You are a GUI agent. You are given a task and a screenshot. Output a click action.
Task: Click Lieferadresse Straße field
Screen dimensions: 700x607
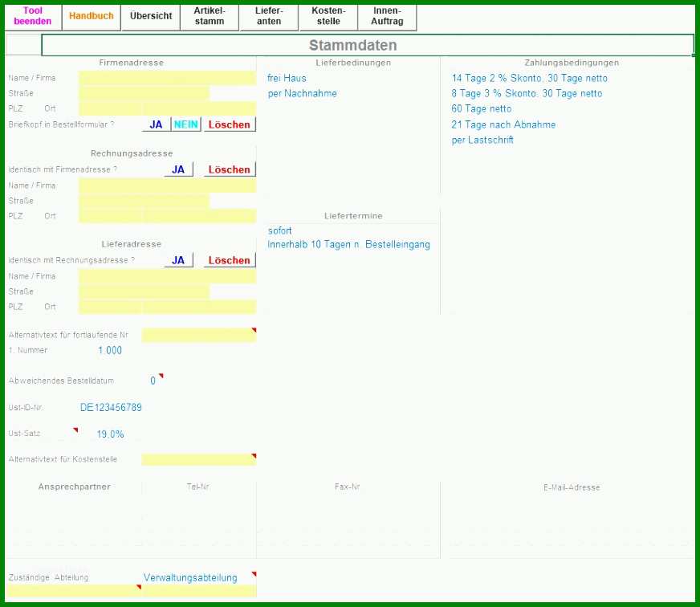(x=144, y=291)
